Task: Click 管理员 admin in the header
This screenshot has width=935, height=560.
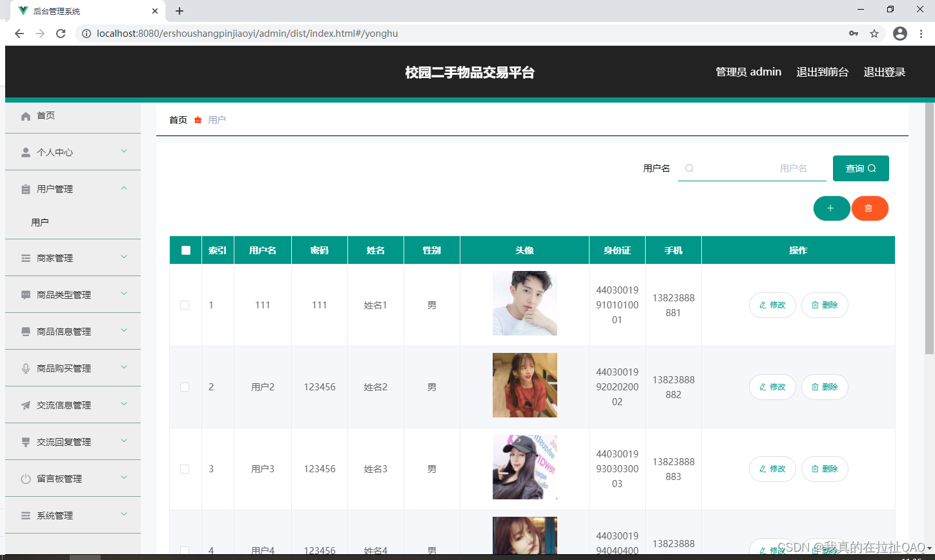Action: pyautogui.click(x=748, y=72)
